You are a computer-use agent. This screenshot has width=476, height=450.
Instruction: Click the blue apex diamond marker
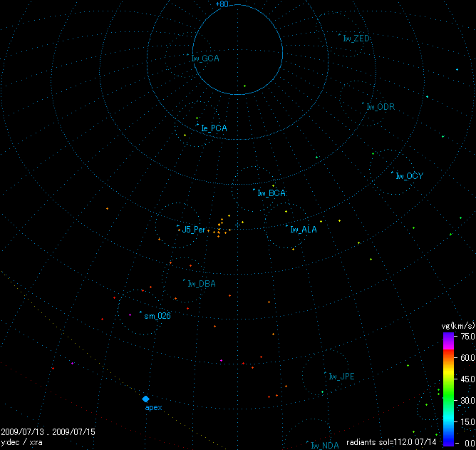point(145,399)
